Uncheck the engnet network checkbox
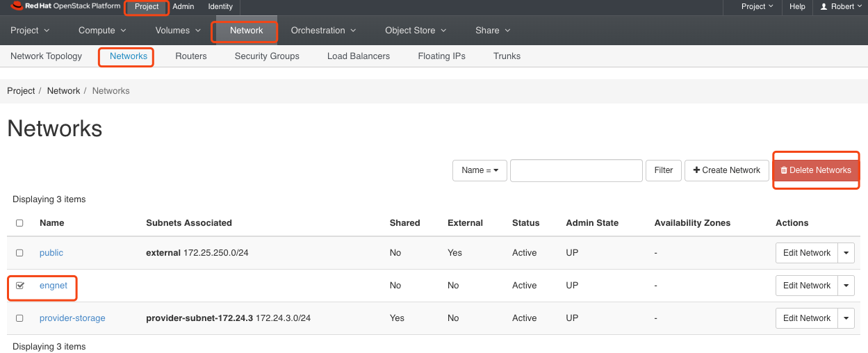Viewport: 868px width, 353px height. point(19,286)
